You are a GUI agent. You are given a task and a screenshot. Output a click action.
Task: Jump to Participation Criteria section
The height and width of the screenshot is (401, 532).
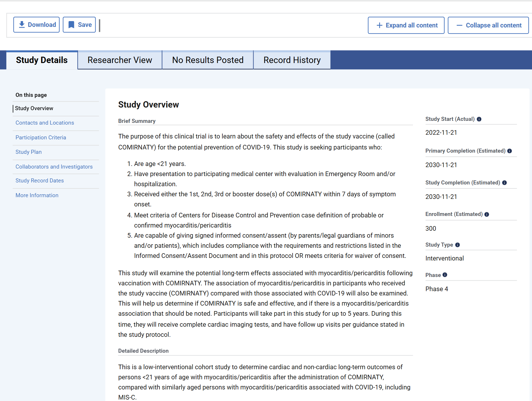(x=41, y=137)
